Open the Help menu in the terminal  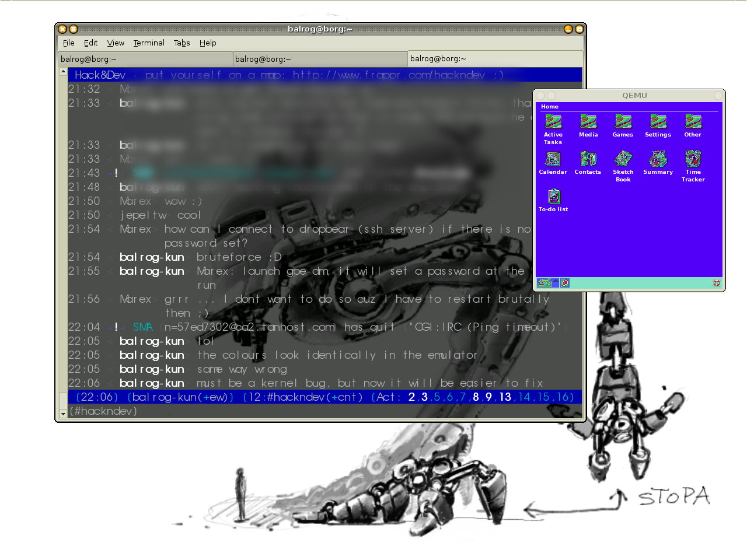pos(208,43)
